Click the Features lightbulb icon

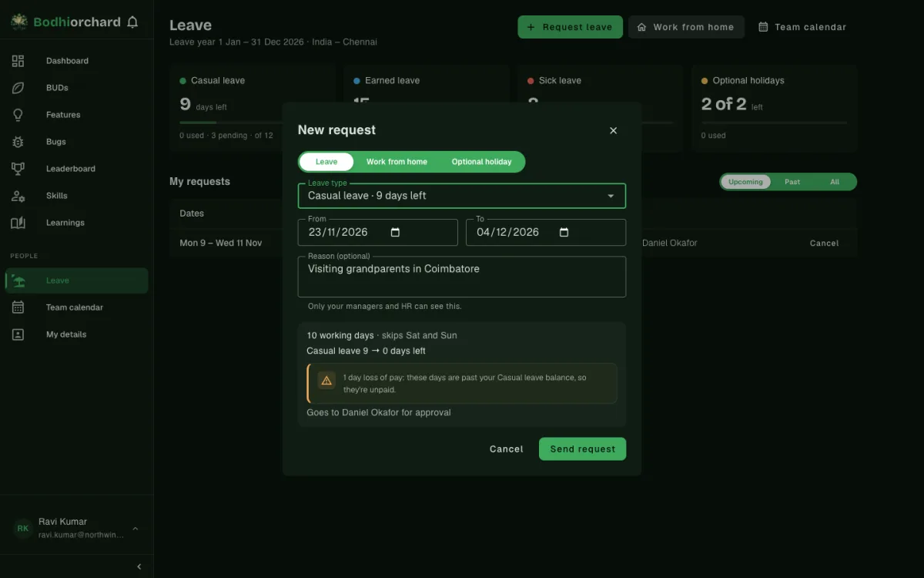pyautogui.click(x=18, y=115)
